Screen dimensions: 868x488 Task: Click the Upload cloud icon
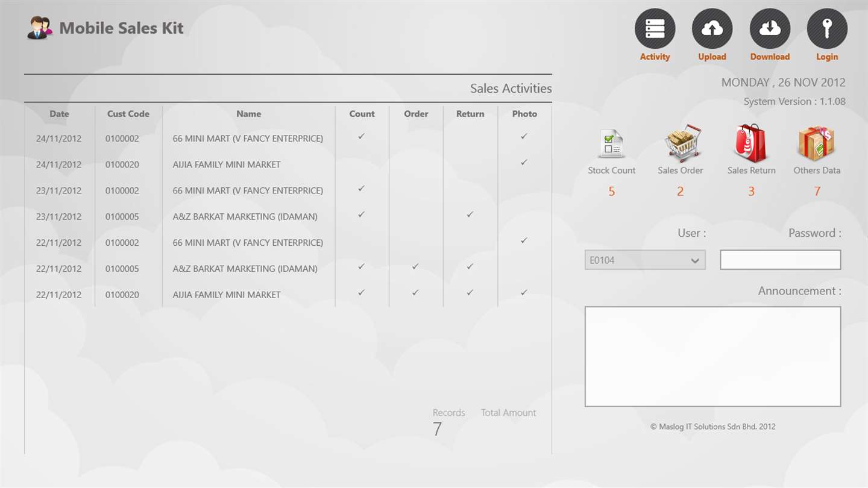coord(712,28)
